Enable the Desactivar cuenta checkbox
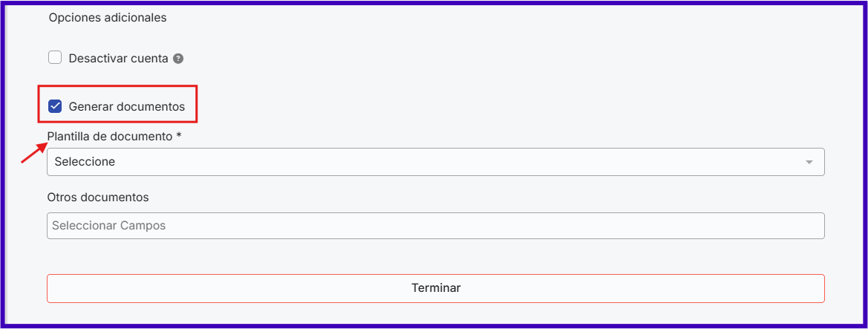 click(x=55, y=58)
